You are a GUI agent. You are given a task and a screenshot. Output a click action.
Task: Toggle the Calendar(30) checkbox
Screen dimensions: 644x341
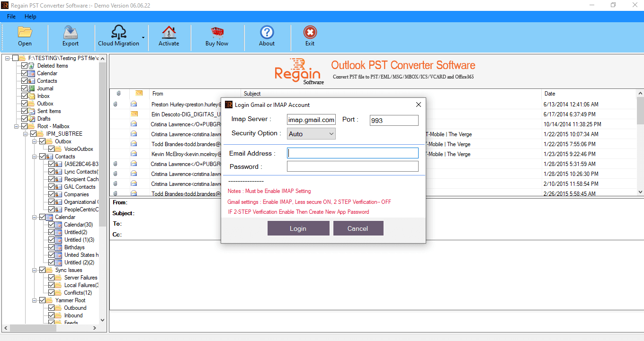click(x=51, y=225)
